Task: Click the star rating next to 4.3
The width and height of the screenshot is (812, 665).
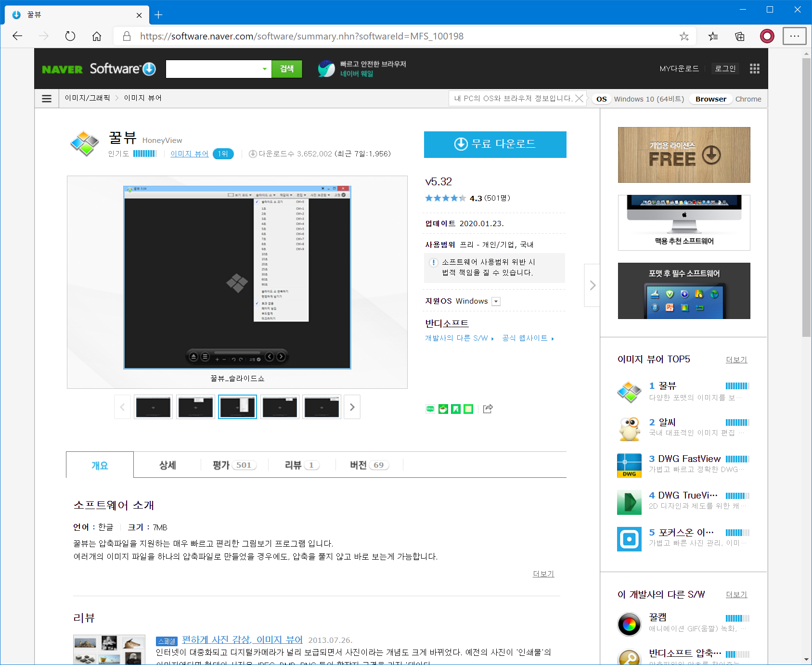Action: click(x=445, y=198)
